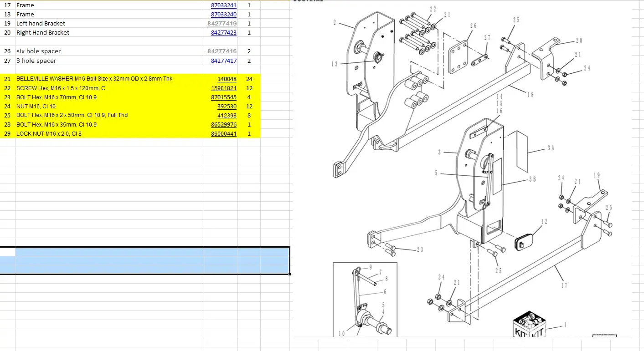The height and width of the screenshot is (351, 644).
Task: Follow part number link 86529976
Action: click(x=224, y=125)
